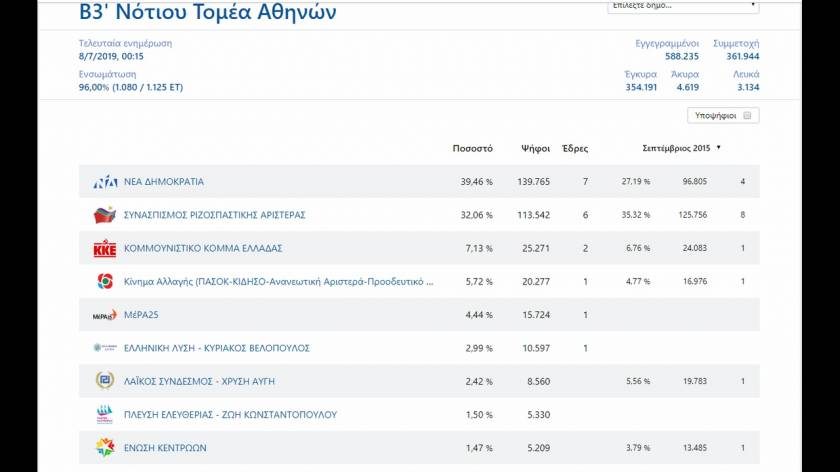Select ΚΟΜΜΟΥΝΙΣΤΙΚΟ ΚΟΜΜΑ ΕΛΛΑΔΑΣ link

203,248
